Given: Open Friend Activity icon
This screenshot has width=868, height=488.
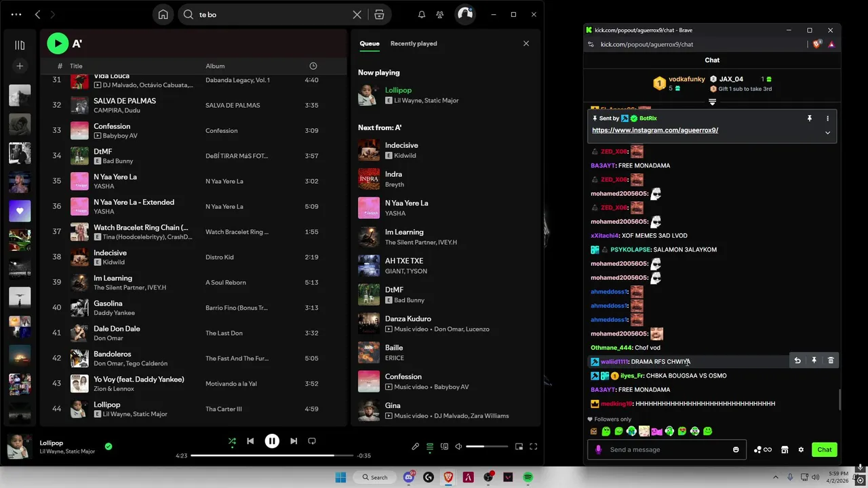Looking at the screenshot, I should (x=439, y=14).
